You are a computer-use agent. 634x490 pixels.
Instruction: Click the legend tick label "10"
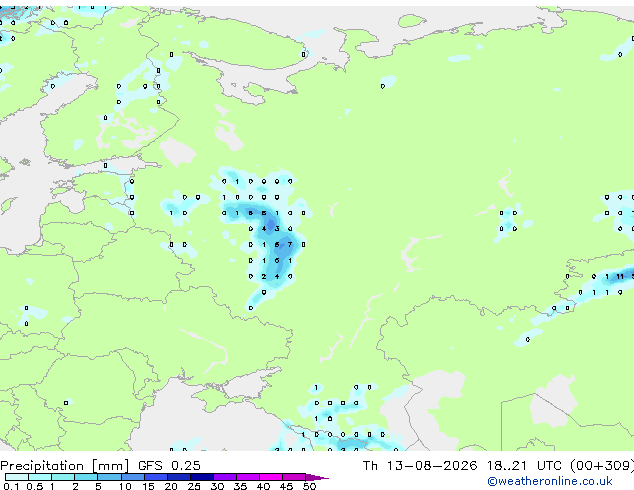[125, 486]
